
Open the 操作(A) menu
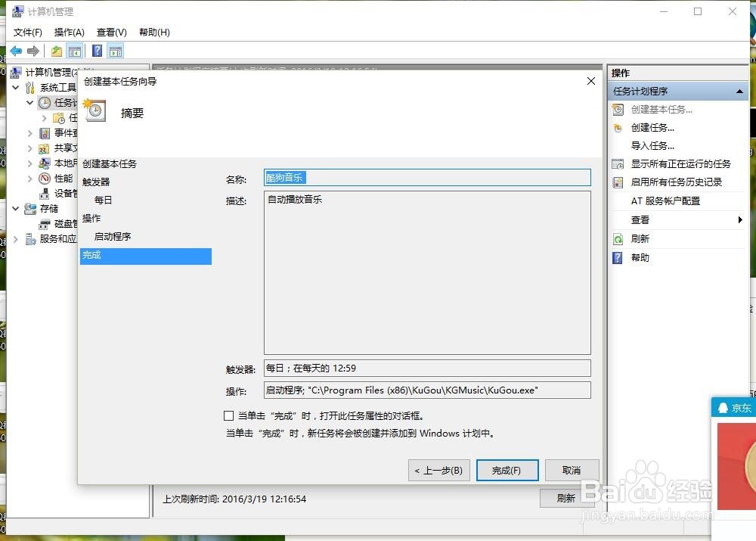(69, 33)
